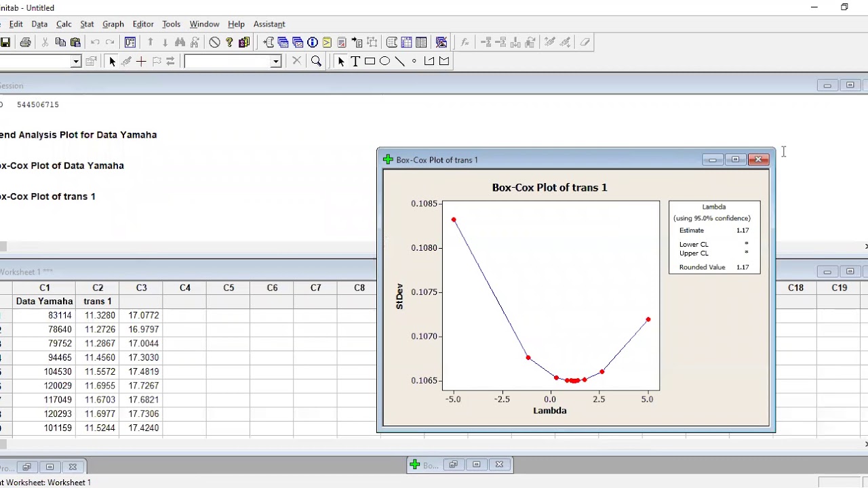Select column header C3
The height and width of the screenshot is (488, 868).
tap(141, 287)
